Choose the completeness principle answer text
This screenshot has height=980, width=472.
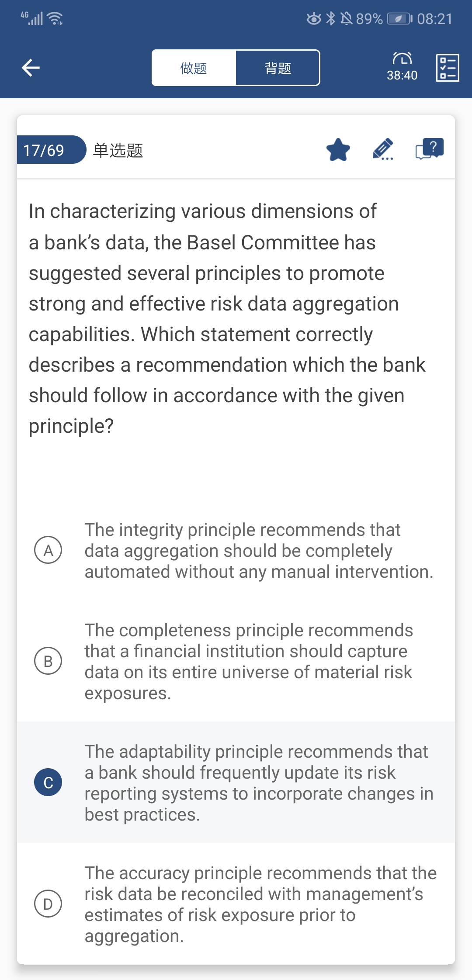(249, 662)
